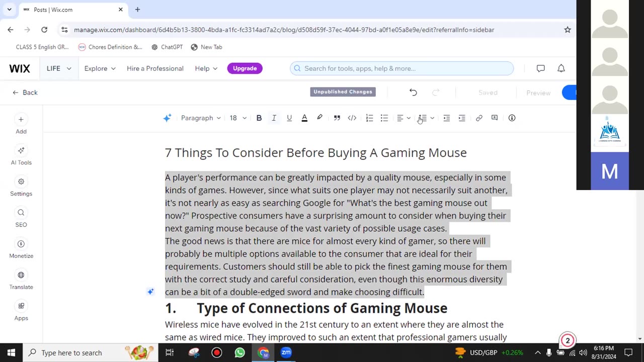This screenshot has width=644, height=362.
Task: Insert a hyperlink
Action: pyautogui.click(x=479, y=118)
